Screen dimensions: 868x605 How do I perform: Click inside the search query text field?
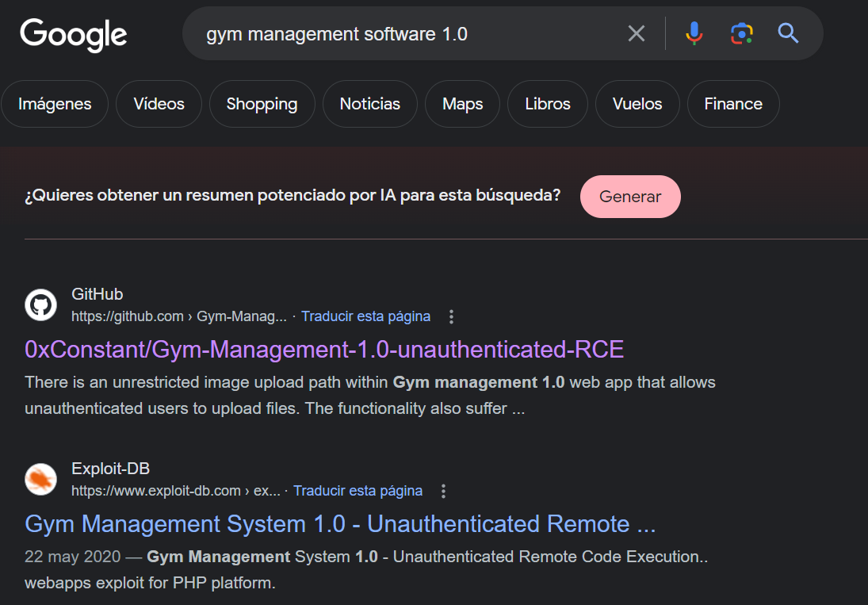point(396,34)
